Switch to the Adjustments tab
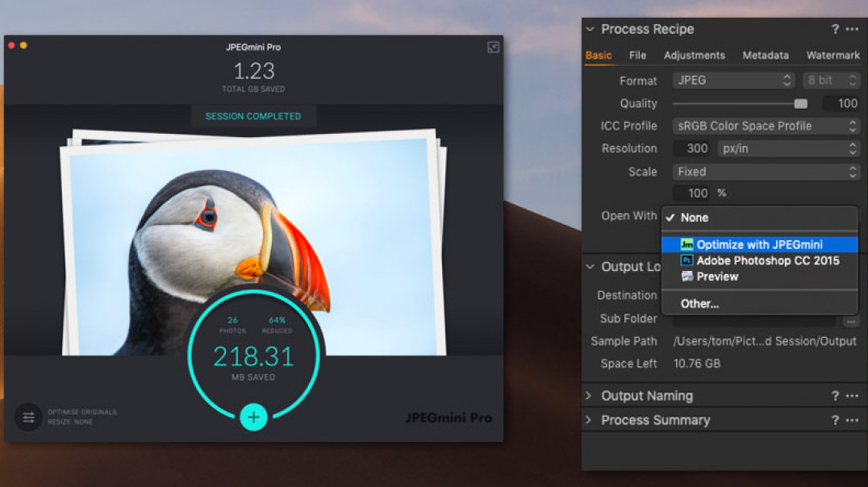 pyautogui.click(x=695, y=56)
